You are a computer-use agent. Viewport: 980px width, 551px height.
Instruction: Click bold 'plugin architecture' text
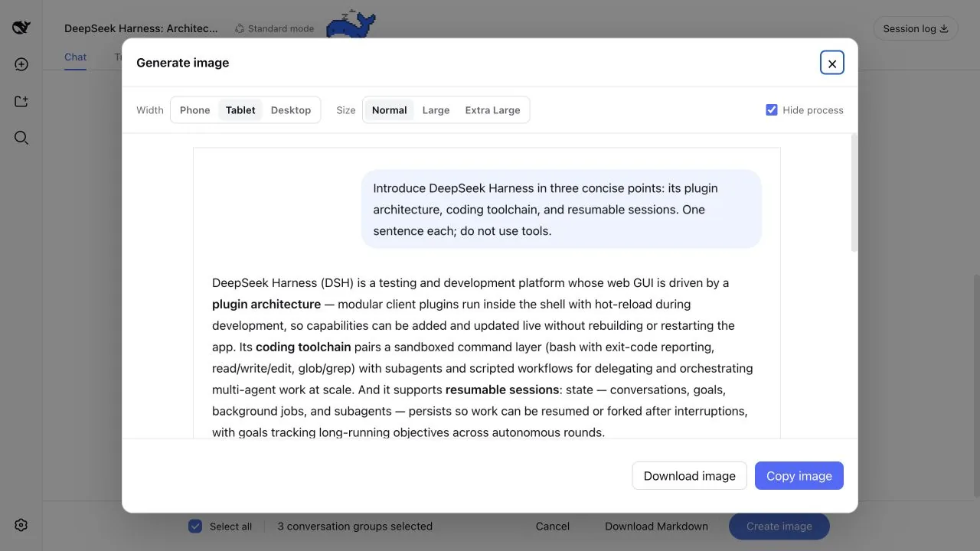pos(266,305)
